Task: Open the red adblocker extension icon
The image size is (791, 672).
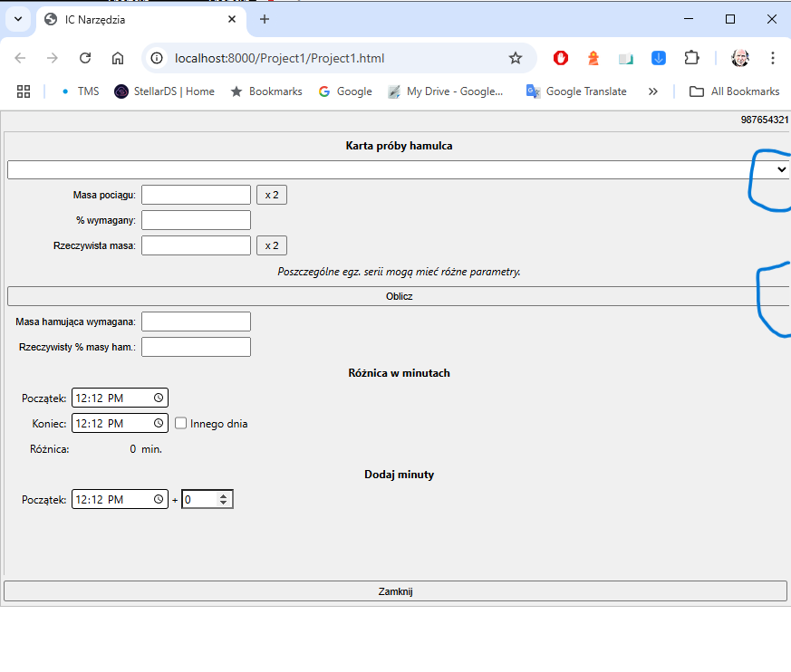Action: click(x=561, y=58)
